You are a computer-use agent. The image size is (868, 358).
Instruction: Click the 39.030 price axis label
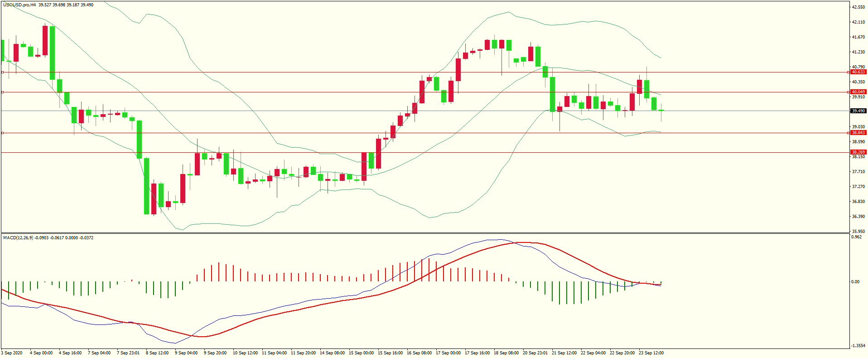[x=858, y=127]
